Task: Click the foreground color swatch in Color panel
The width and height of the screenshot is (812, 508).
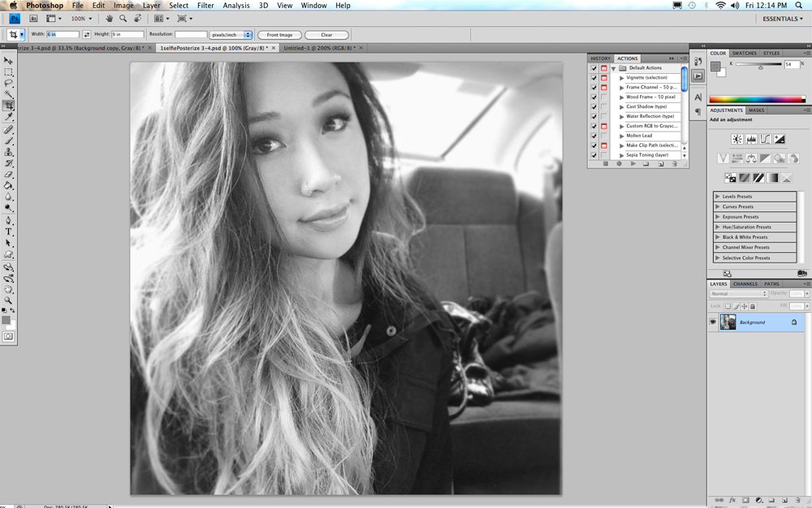Action: coord(715,66)
